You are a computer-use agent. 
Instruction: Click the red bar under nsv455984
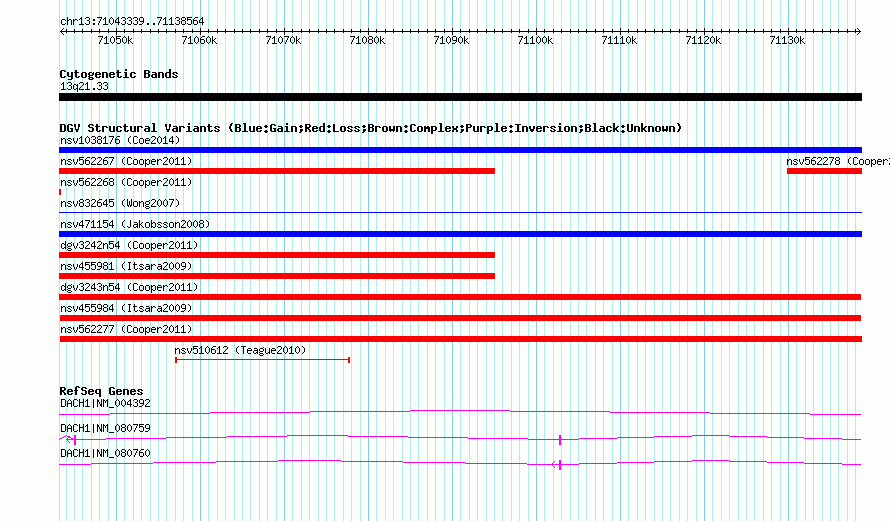pos(460,318)
